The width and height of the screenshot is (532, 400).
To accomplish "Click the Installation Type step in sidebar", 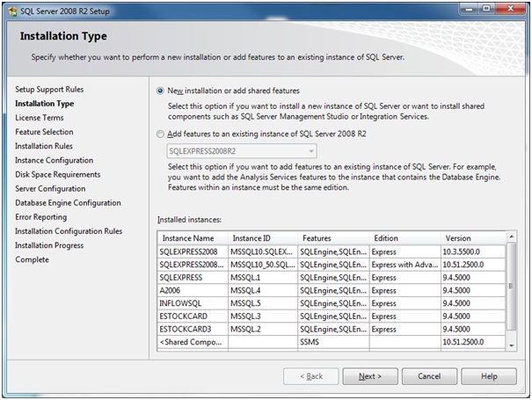I will click(45, 104).
